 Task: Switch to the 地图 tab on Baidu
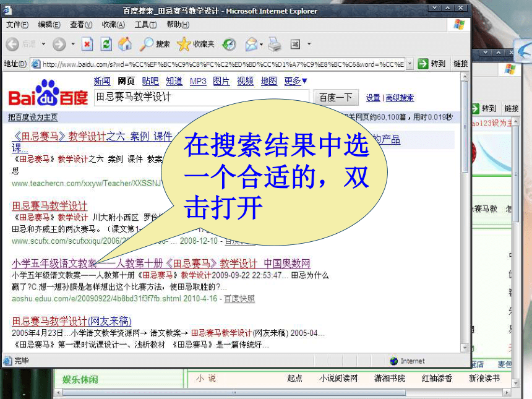click(268, 81)
